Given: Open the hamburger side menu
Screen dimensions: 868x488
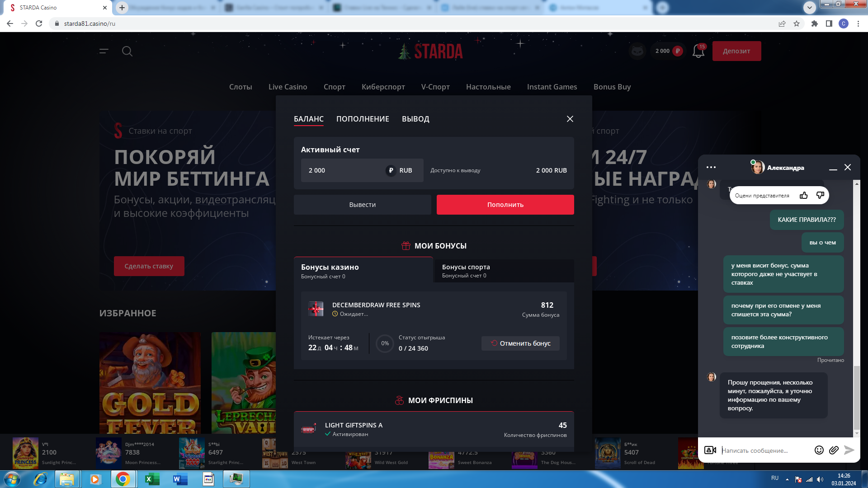Looking at the screenshot, I should pos(104,51).
